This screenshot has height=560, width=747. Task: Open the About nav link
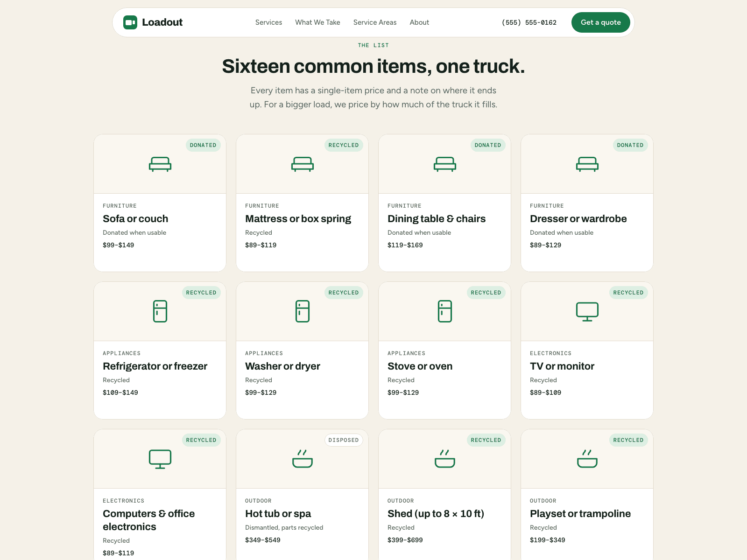pos(419,22)
